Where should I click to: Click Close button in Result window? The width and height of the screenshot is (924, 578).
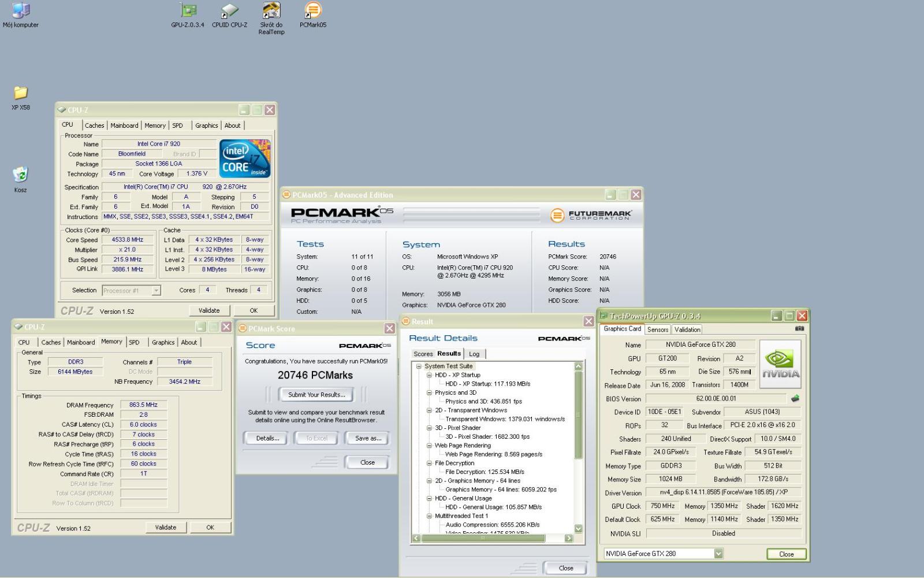click(x=566, y=568)
